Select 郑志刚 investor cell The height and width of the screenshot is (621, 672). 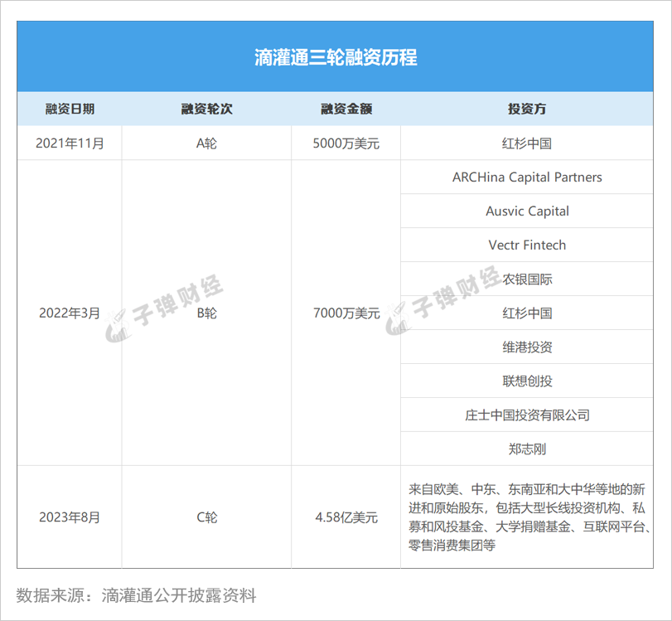[527, 449]
